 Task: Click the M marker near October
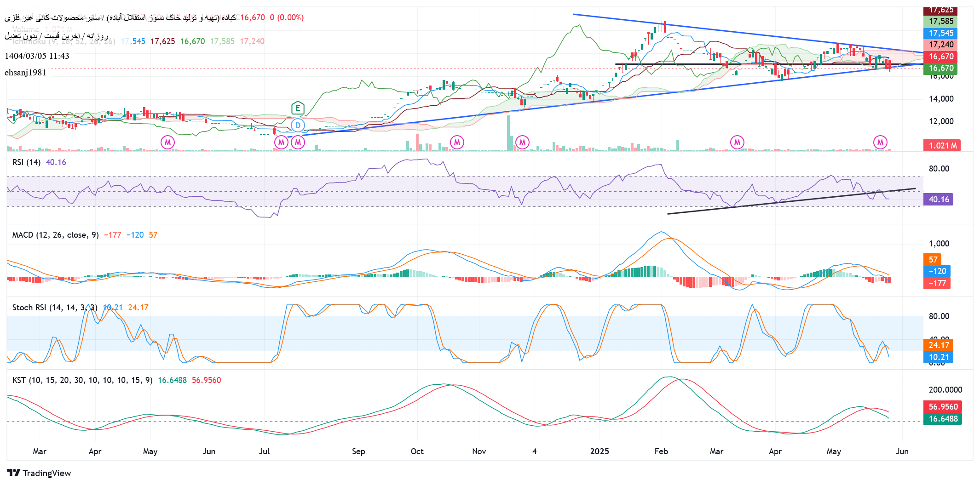tap(457, 143)
